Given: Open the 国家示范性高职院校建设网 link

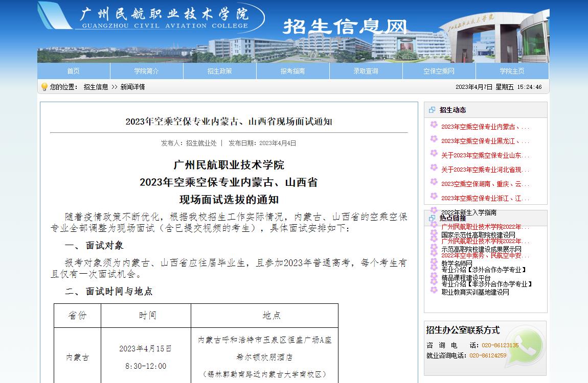Looking at the screenshot, I should (x=478, y=235).
